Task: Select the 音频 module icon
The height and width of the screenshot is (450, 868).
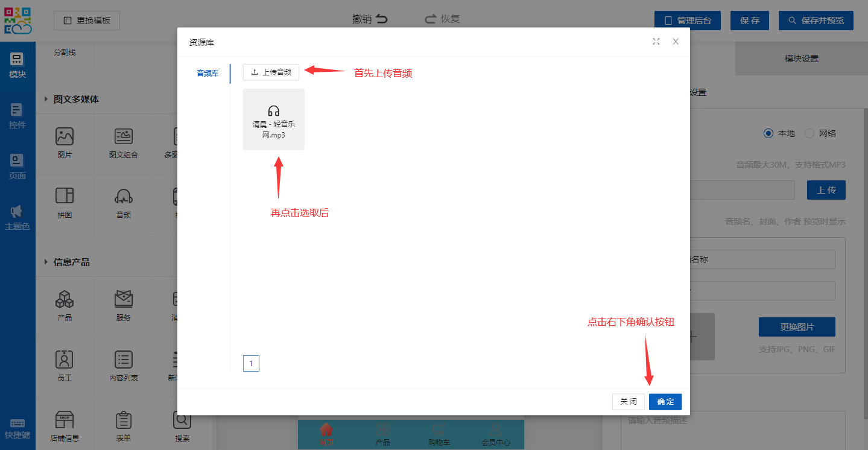Action: click(124, 203)
